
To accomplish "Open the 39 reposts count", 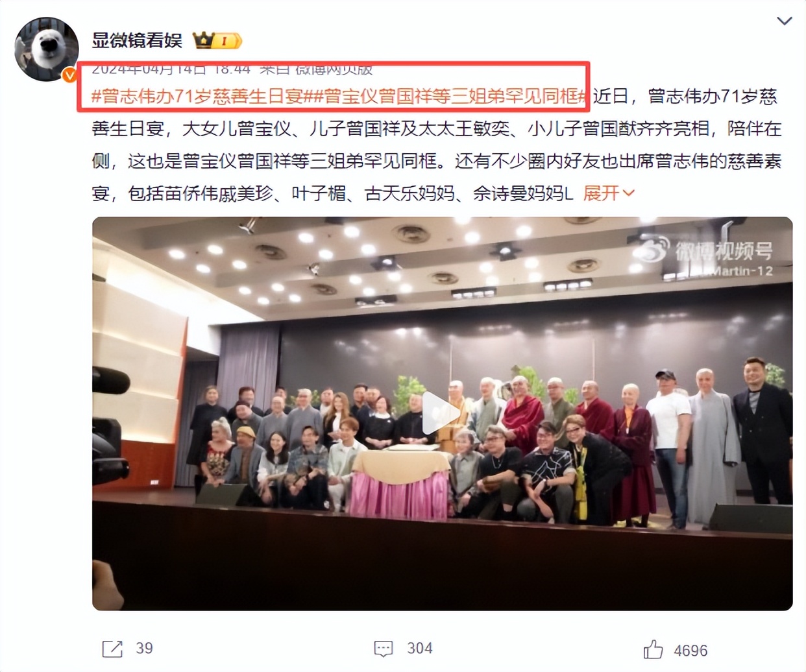I will coord(144,648).
